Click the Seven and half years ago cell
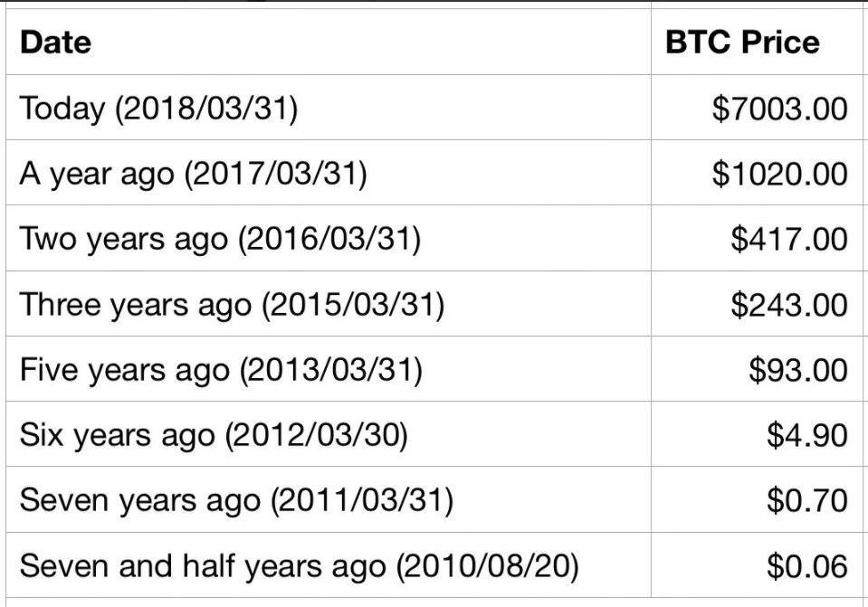This screenshot has width=868, height=607. pos(329,565)
